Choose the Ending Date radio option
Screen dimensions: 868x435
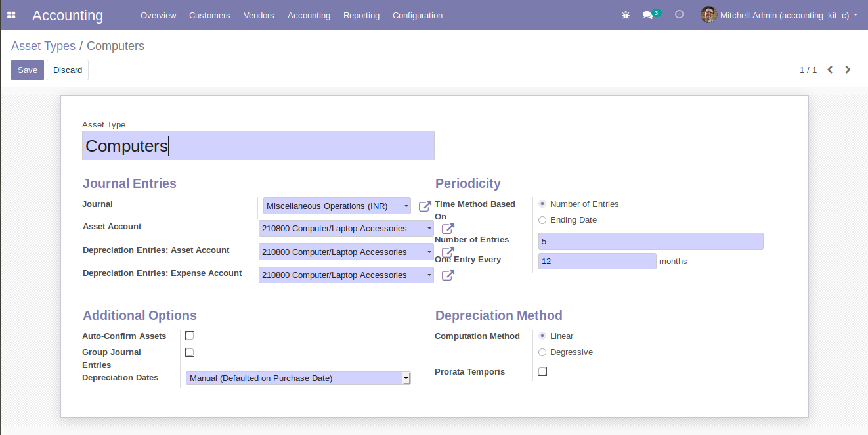pos(542,220)
